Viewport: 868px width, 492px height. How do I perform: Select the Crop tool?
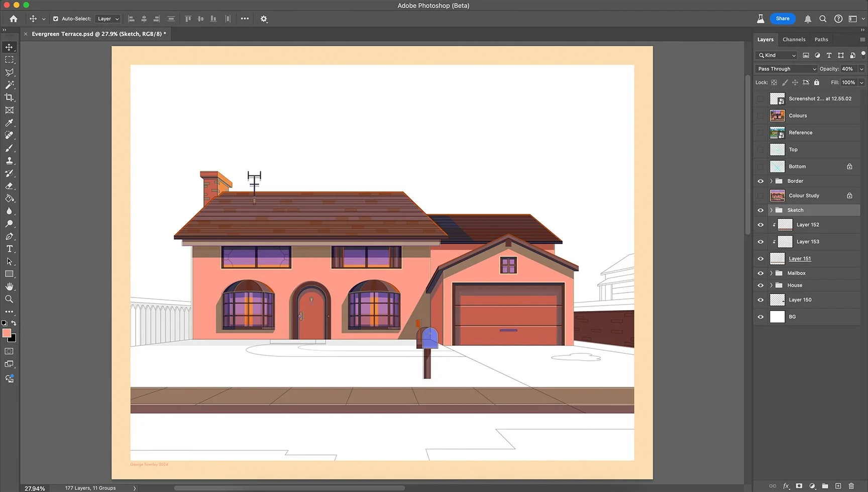[x=9, y=97]
